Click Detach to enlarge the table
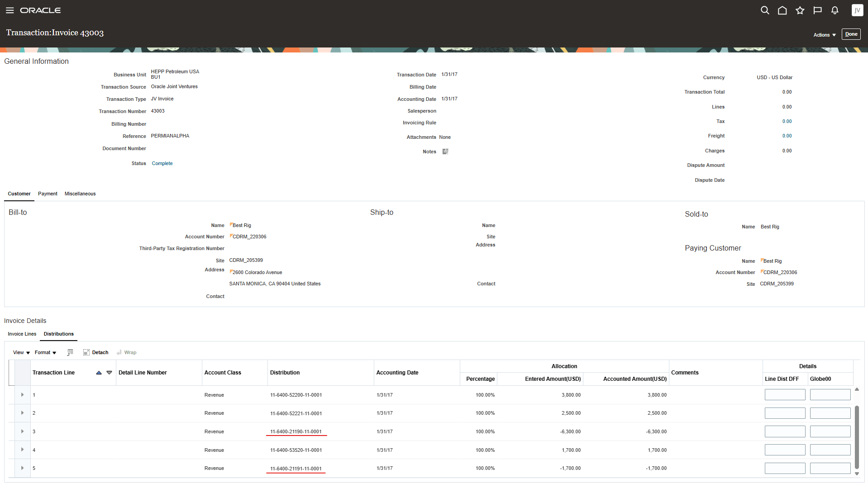This screenshot has height=488, width=868. pyautogui.click(x=95, y=352)
